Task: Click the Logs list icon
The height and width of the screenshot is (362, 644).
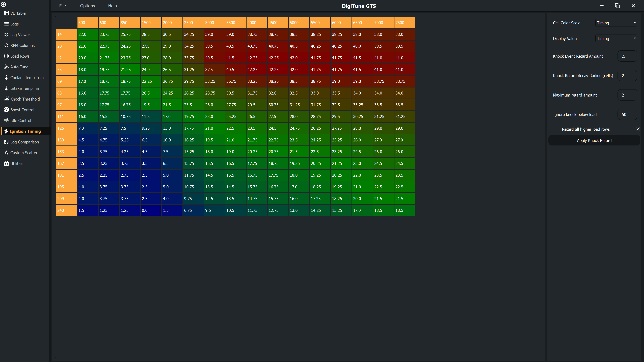Action: (x=6, y=24)
